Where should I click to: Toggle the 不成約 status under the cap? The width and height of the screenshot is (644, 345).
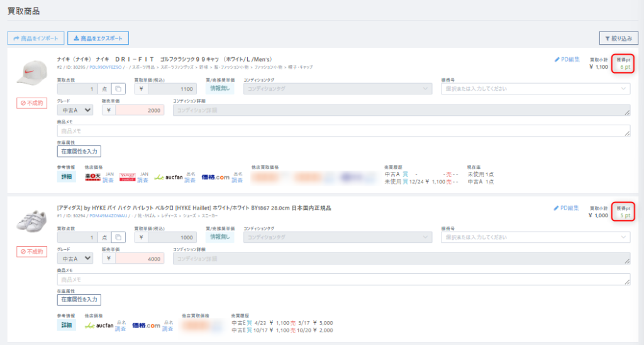coord(31,103)
